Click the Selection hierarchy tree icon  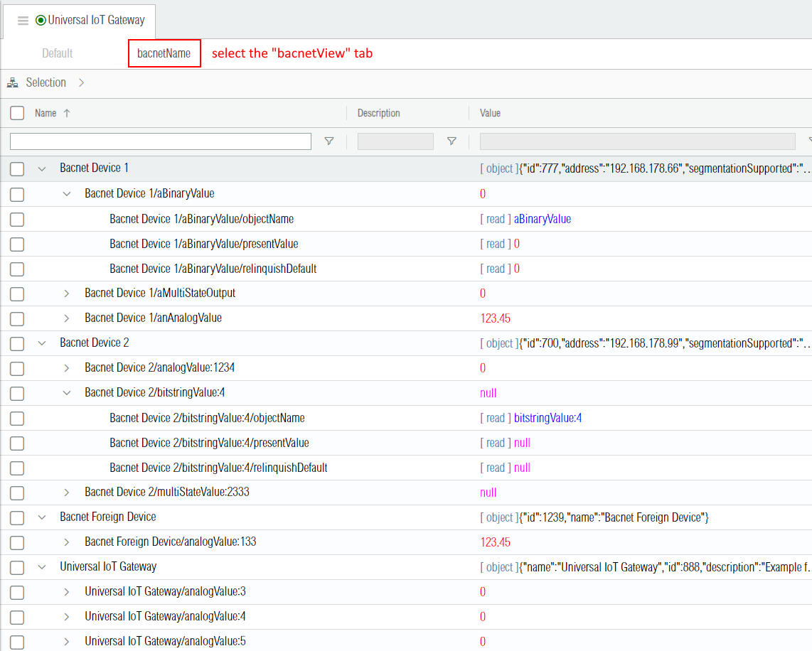13,83
